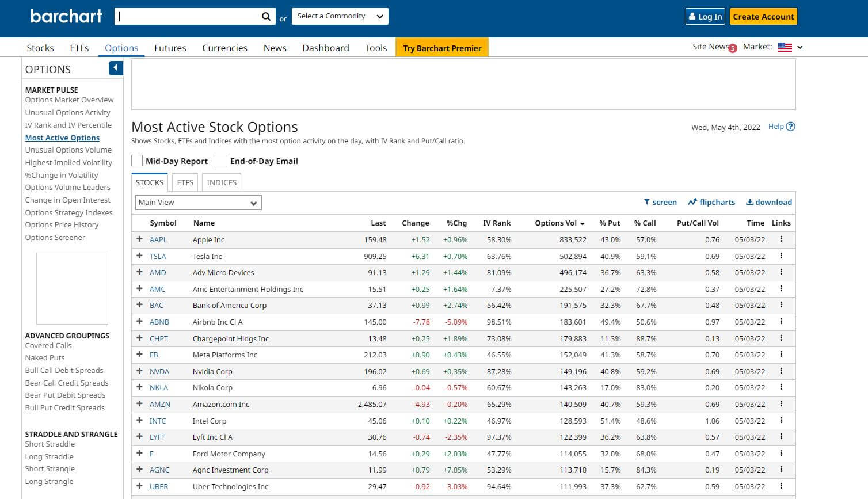Open the Covered Calls link
Viewport: 868px width, 499px height.
coord(48,345)
